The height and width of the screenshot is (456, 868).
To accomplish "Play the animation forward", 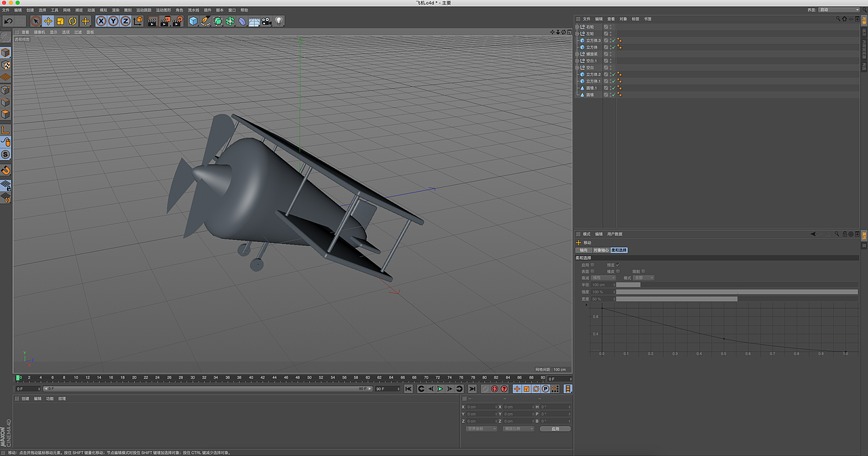I will click(x=440, y=389).
